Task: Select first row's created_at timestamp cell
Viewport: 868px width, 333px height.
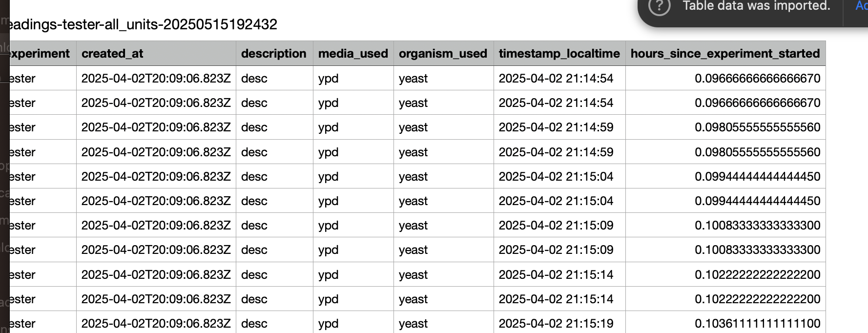Action: [156, 78]
